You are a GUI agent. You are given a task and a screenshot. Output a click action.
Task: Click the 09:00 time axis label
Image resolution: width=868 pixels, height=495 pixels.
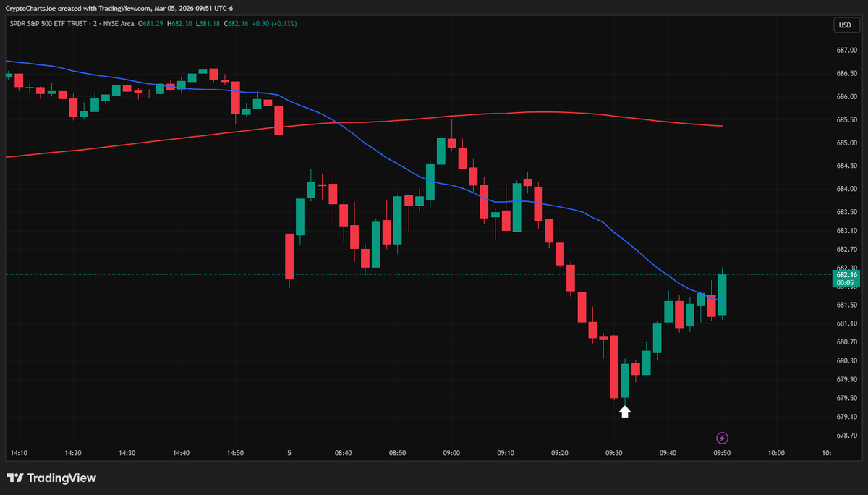(x=451, y=453)
